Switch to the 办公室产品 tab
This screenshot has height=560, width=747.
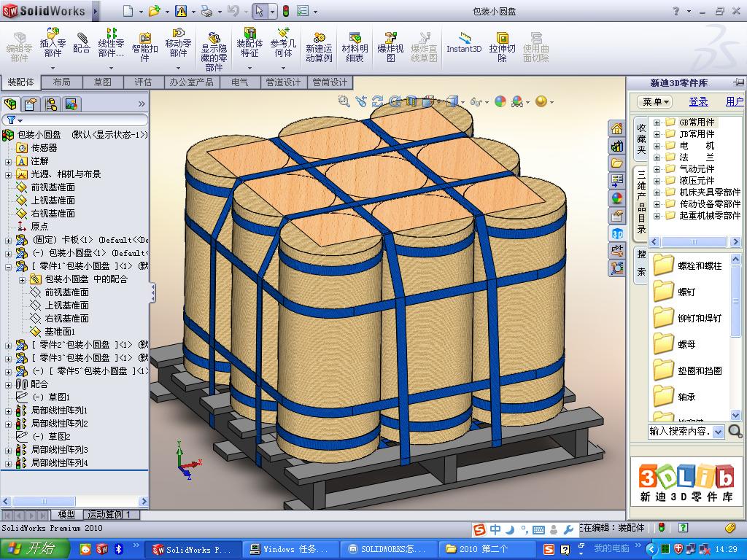tap(192, 82)
